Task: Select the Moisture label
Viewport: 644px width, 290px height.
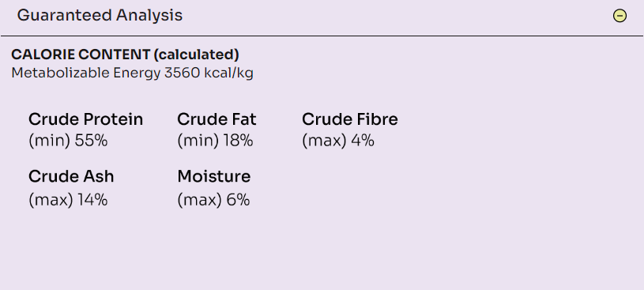Action: point(214,177)
